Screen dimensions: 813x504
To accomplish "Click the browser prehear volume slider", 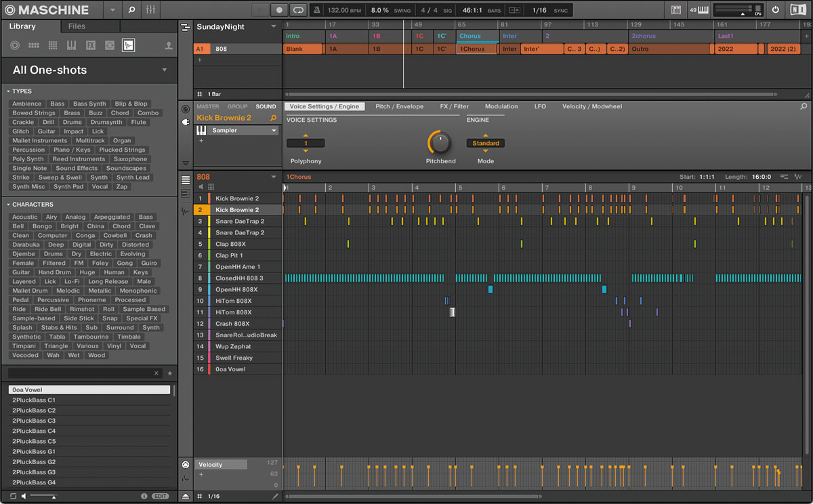I will (43, 497).
